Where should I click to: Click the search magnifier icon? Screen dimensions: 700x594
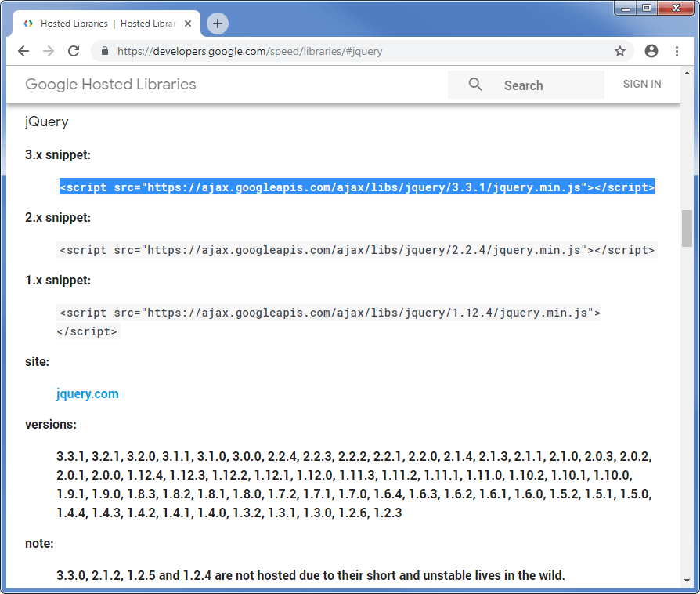click(x=475, y=85)
